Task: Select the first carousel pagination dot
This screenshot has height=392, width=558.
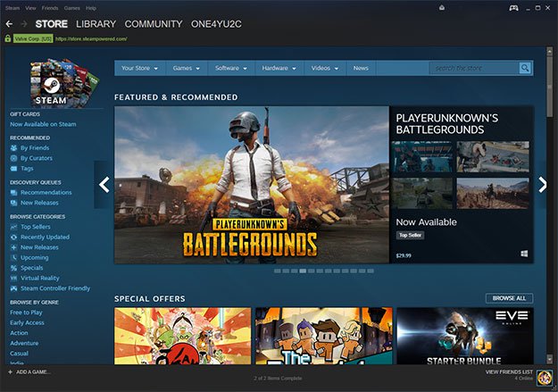Action: pos(277,271)
